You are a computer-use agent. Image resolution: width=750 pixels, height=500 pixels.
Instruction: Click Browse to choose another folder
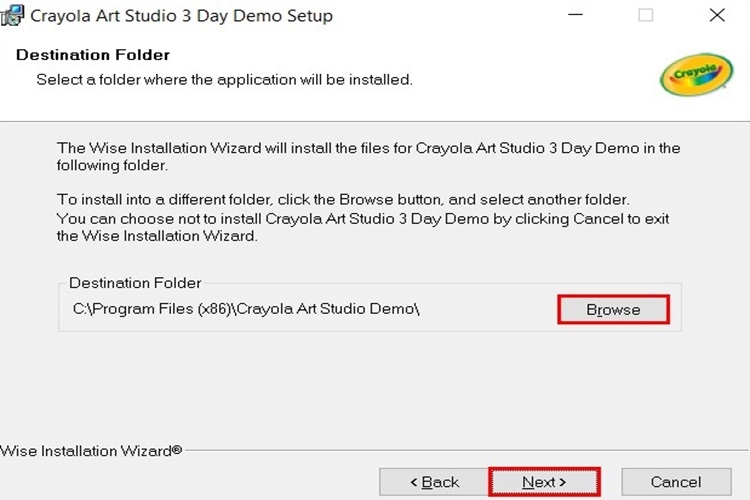[613, 310]
